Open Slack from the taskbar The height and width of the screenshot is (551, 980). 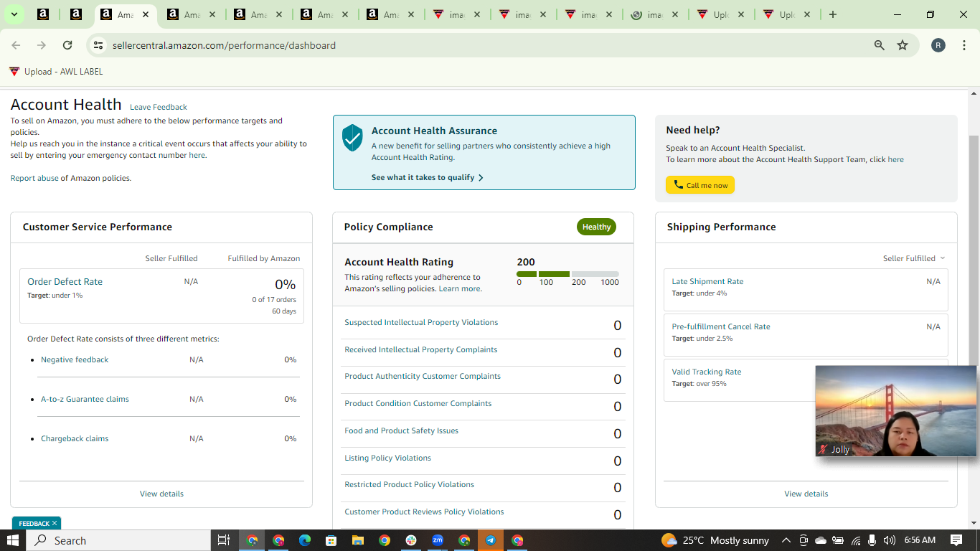[x=411, y=540]
